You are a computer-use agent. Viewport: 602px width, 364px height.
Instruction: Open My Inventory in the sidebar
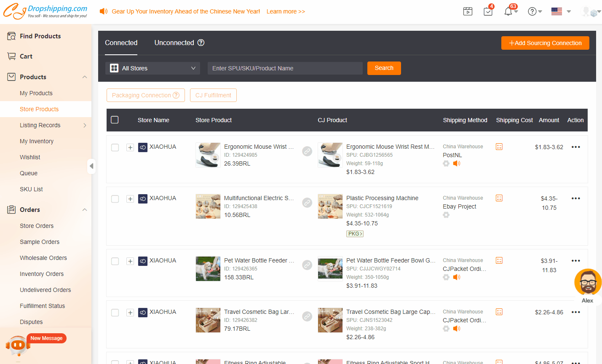[x=37, y=141]
